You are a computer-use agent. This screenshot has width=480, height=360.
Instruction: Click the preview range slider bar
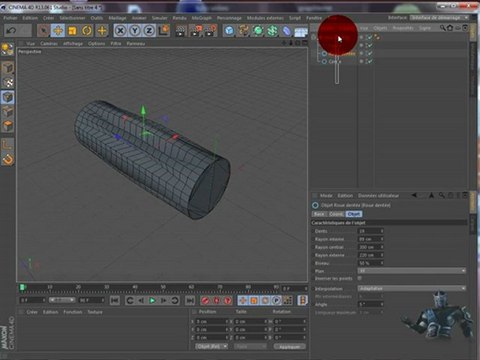62,300
